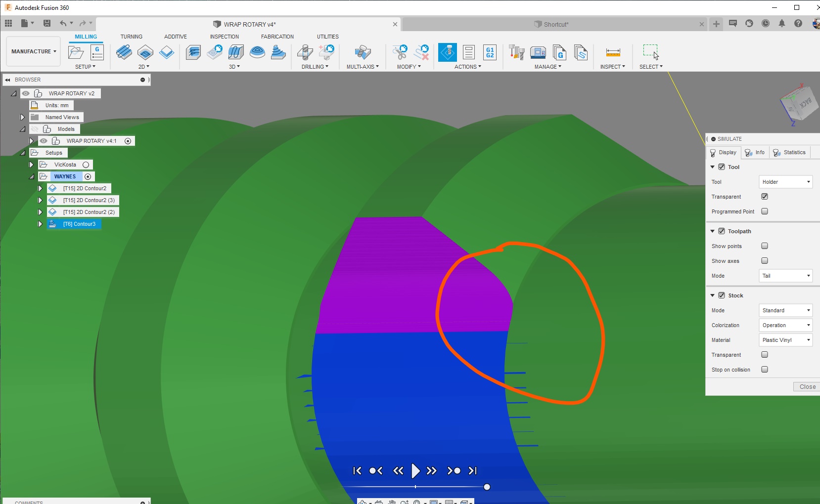Click the Drilling tool icon

click(305, 53)
